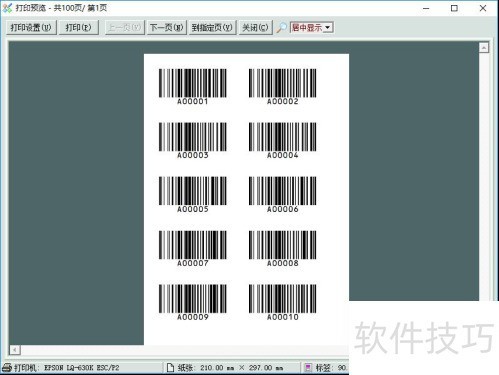The height and width of the screenshot is (375, 499).
Task: Open the 到指定页 go-to-page button
Action: point(212,27)
